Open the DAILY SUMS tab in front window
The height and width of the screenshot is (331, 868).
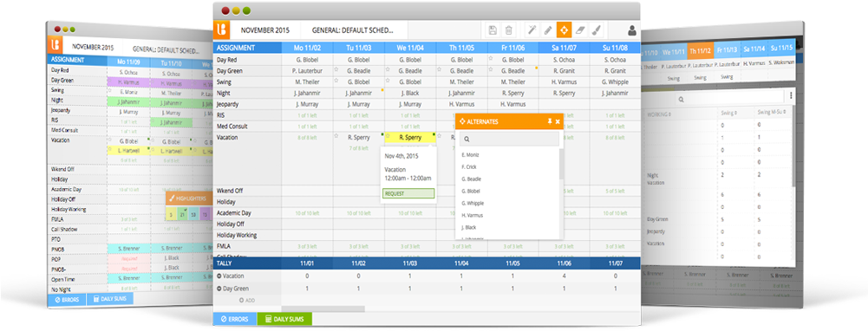click(284, 319)
